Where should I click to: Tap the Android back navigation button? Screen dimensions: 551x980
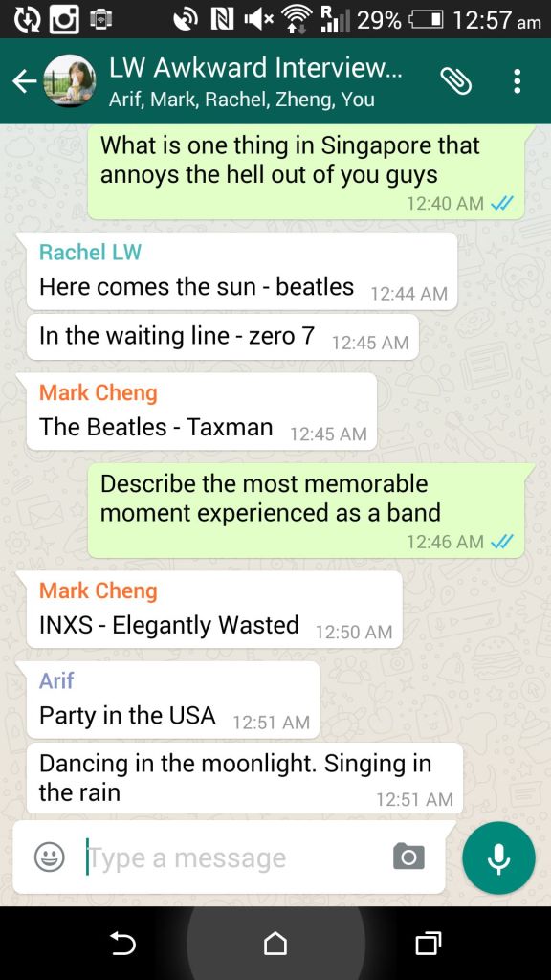point(123,943)
